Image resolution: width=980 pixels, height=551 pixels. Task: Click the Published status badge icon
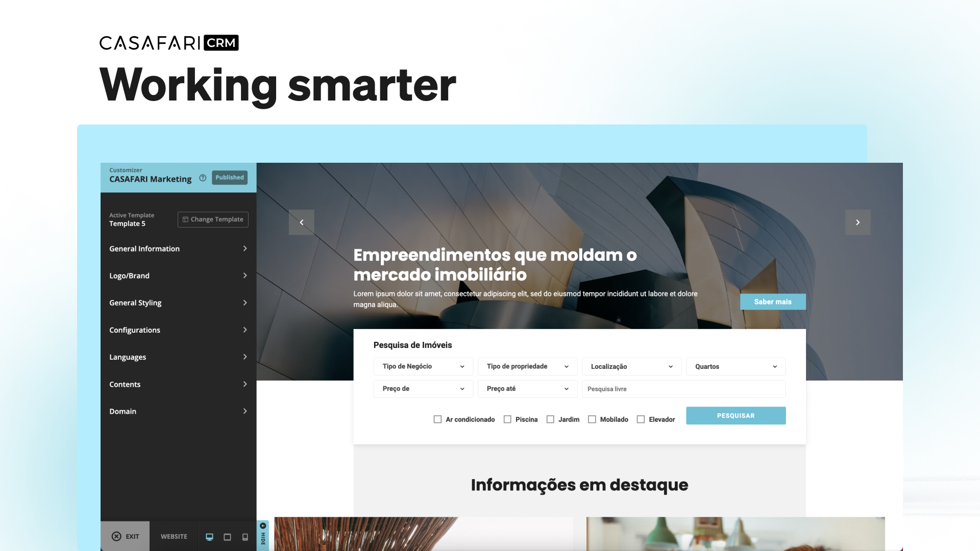(x=230, y=177)
